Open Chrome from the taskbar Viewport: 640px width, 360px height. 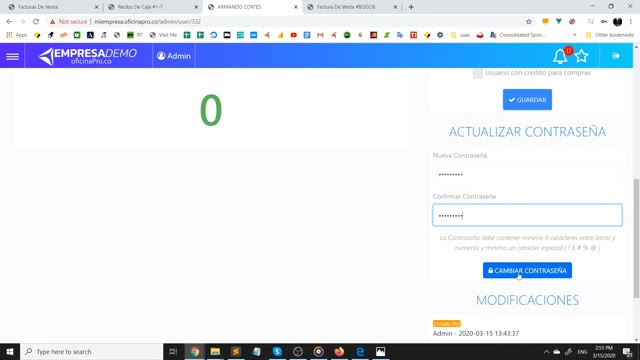[x=194, y=351]
